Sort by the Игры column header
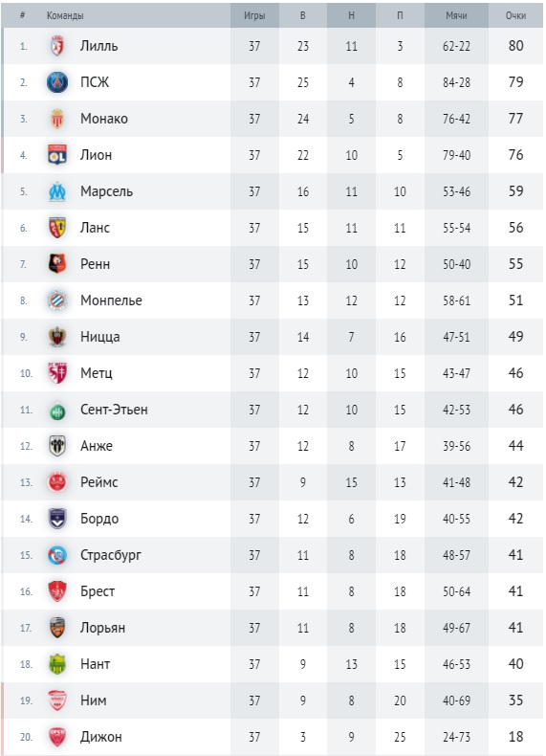The width and height of the screenshot is (546, 756). (254, 15)
